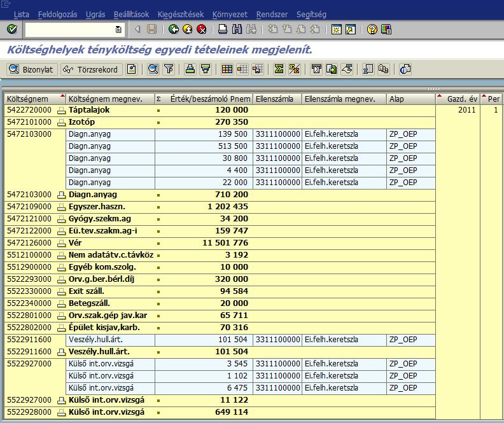The height and width of the screenshot is (423, 504).
Task: Open the Lista menu
Action: [x=21, y=15]
